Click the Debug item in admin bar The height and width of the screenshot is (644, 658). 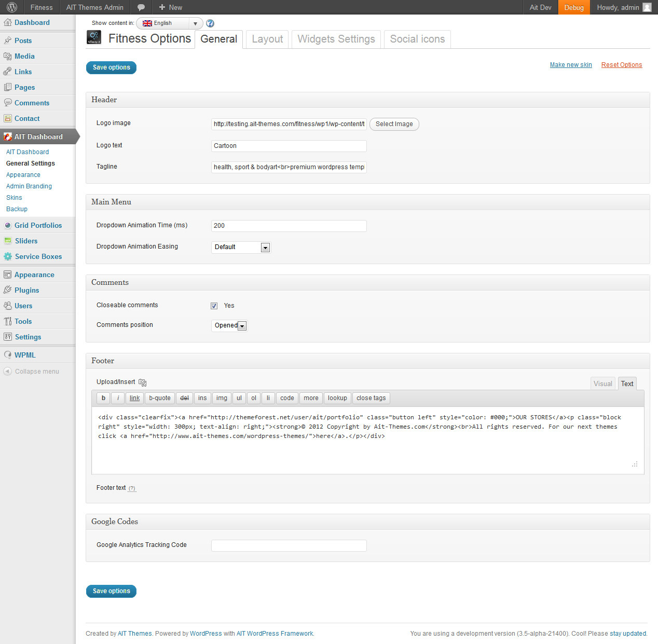[574, 7]
